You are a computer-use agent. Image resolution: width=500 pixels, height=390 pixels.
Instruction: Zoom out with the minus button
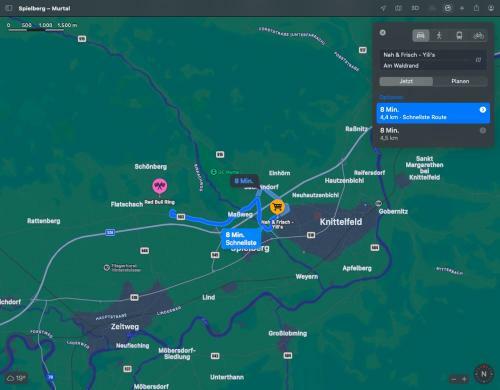point(454,379)
